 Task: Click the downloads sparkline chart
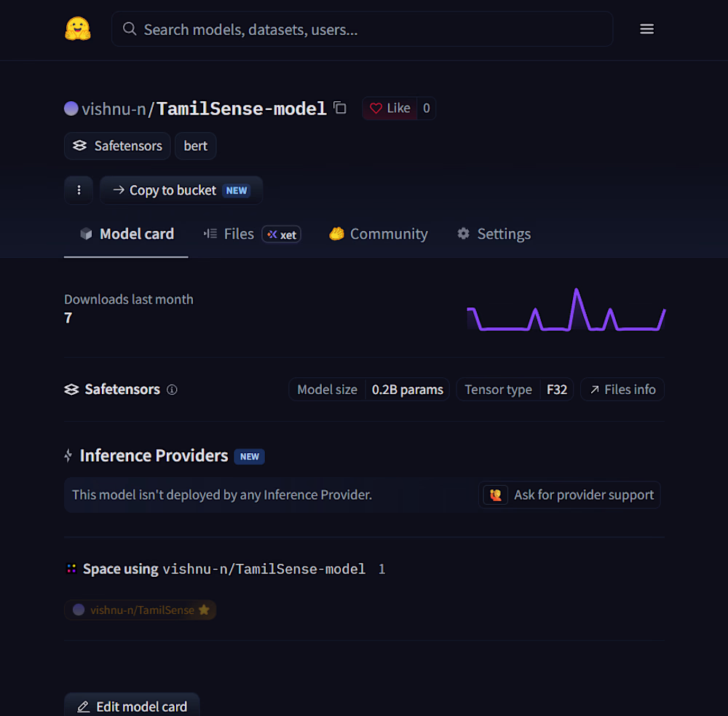[x=566, y=310]
